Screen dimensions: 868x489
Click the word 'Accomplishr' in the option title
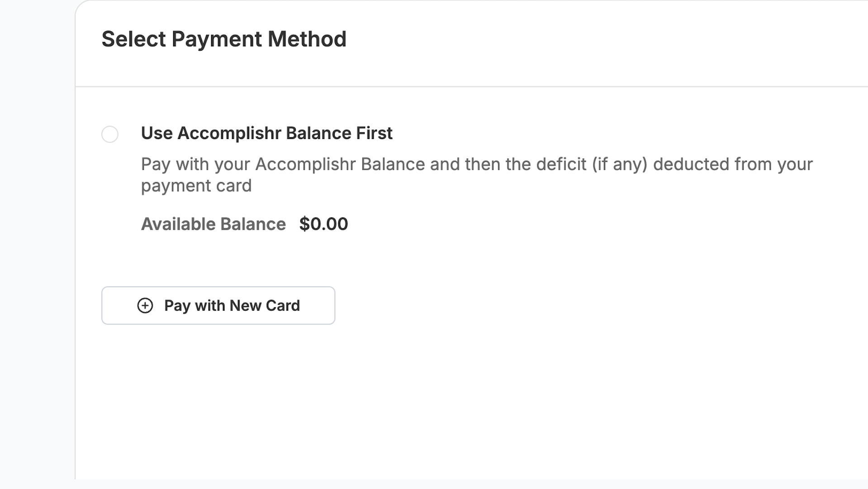tap(229, 133)
